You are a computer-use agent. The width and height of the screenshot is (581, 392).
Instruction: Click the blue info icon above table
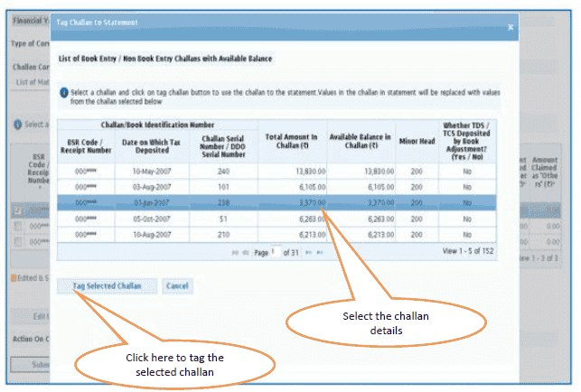(x=63, y=92)
